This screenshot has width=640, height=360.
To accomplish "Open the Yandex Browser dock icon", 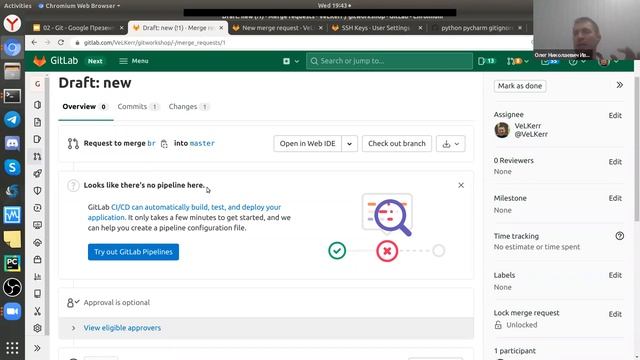I will [x=12, y=23].
